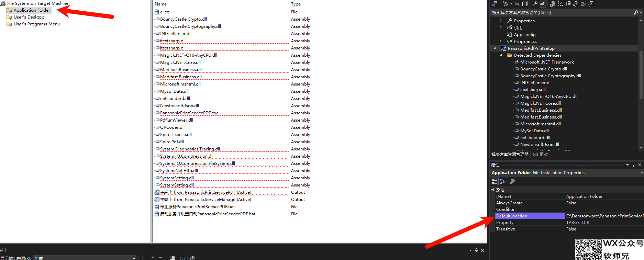Switch to the Git 更改 tab
Viewport: 644px width, 260px height.
click(x=540, y=155)
